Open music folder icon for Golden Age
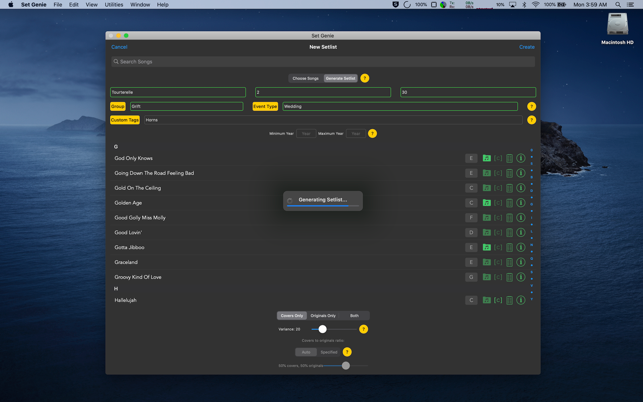This screenshot has width=643, height=402. point(486,203)
